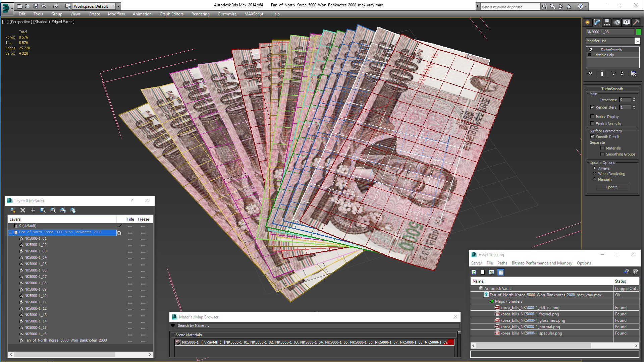Open the Create panel tab icon
This screenshot has height=362, width=644.
point(588,22)
